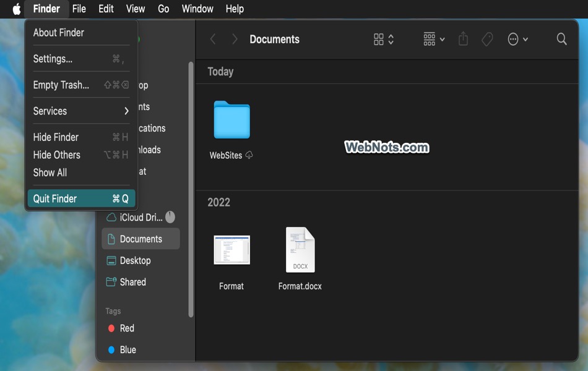This screenshot has width=588, height=371.
Task: Choose Hide Others
Action: click(x=81, y=155)
